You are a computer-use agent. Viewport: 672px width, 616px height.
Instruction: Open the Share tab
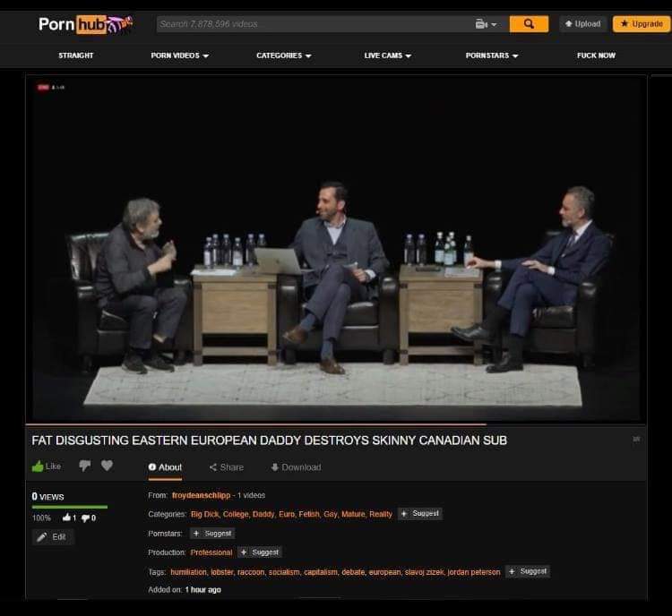click(227, 467)
